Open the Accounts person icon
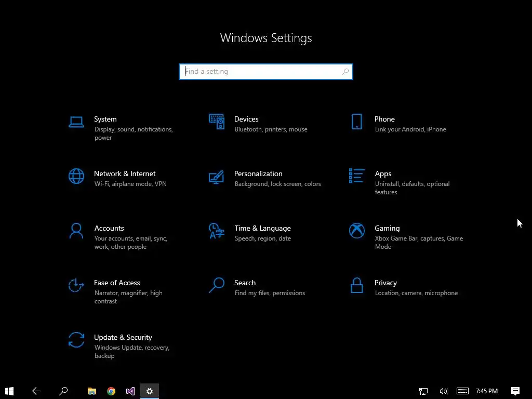 pos(76,231)
